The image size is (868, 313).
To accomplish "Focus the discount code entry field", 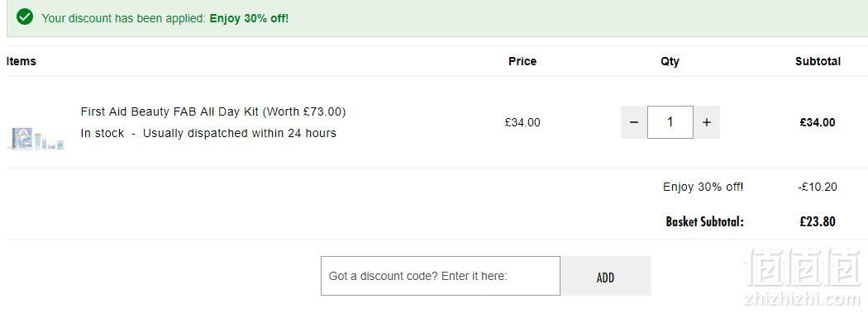I will tap(440, 275).
